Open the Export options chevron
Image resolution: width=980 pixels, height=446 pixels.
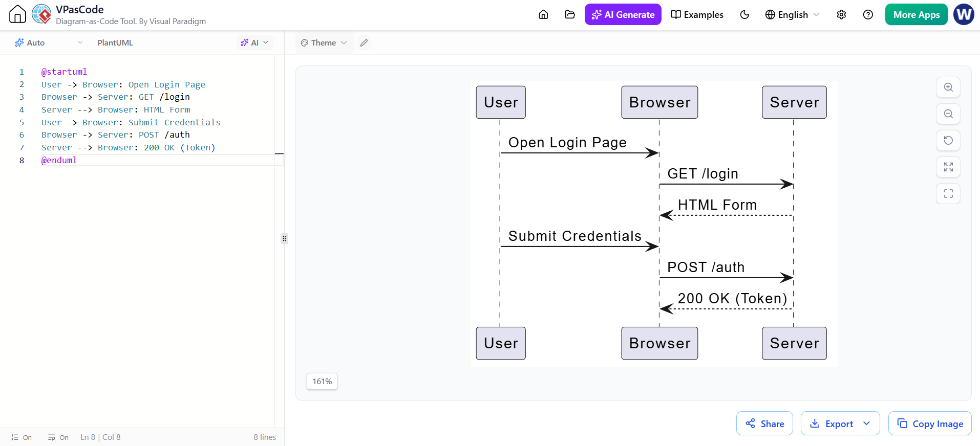click(x=867, y=423)
